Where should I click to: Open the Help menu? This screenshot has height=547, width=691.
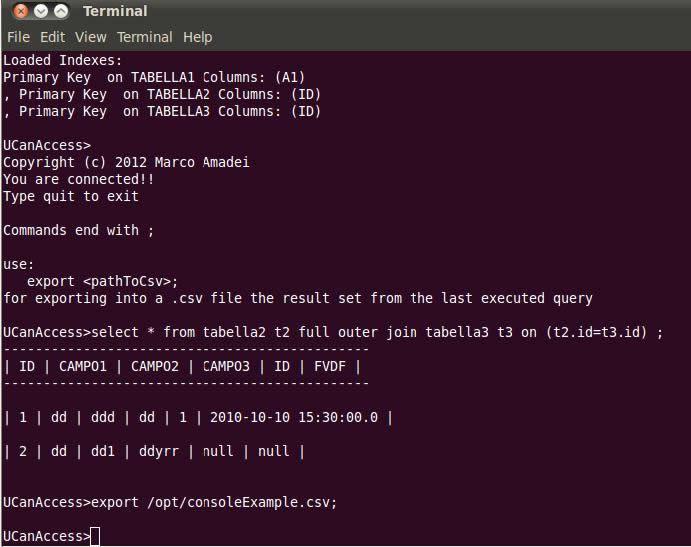click(x=198, y=37)
